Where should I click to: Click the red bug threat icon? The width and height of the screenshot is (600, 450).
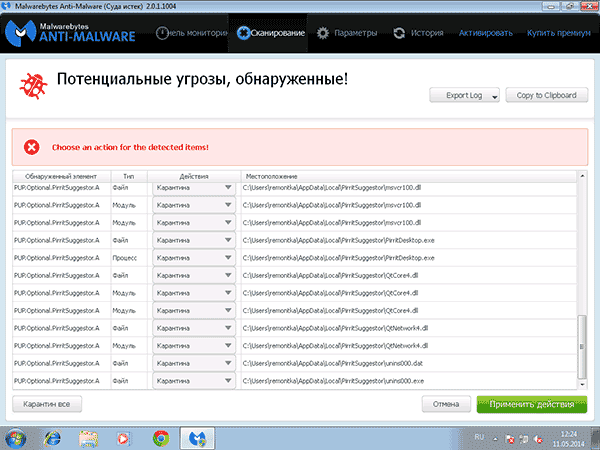[x=34, y=86]
